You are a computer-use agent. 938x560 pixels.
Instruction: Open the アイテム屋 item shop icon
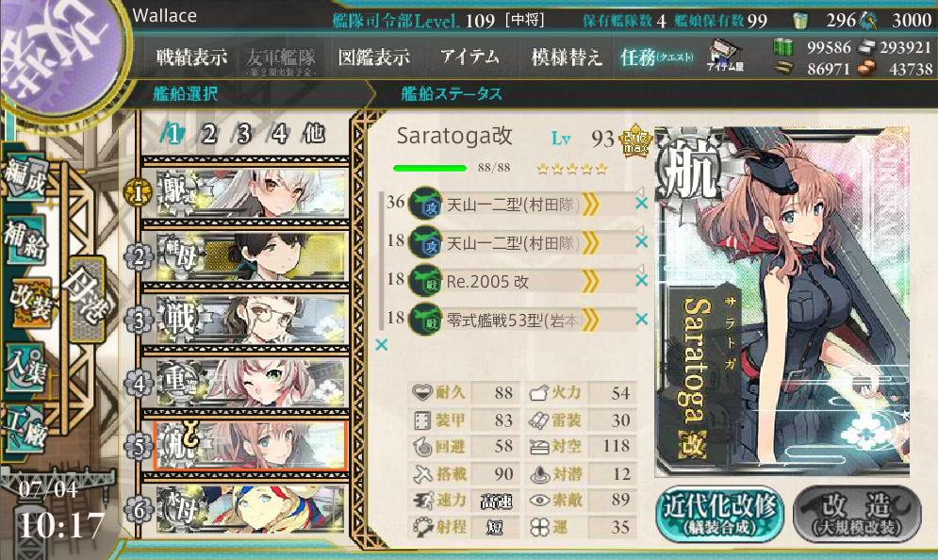tap(725, 56)
